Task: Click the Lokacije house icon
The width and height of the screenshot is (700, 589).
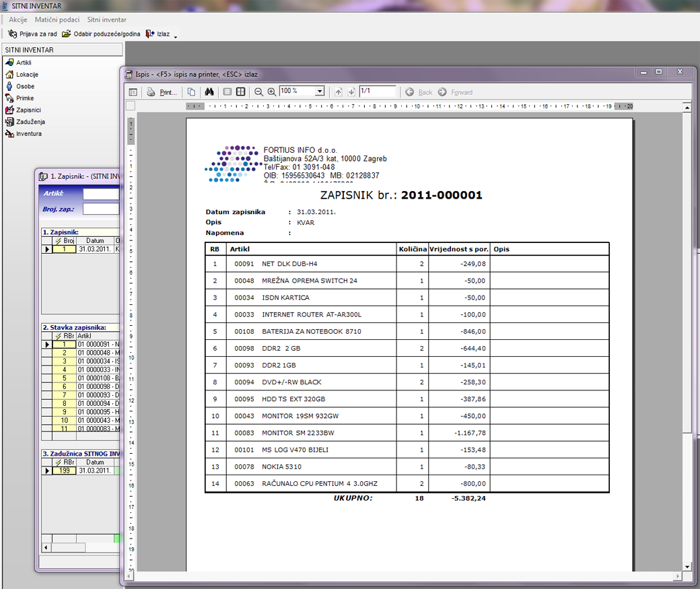Action: (x=9, y=75)
